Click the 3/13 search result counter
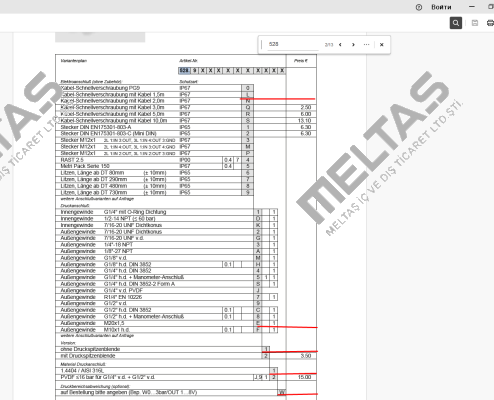Screen dimensions: 494x400 point(329,45)
